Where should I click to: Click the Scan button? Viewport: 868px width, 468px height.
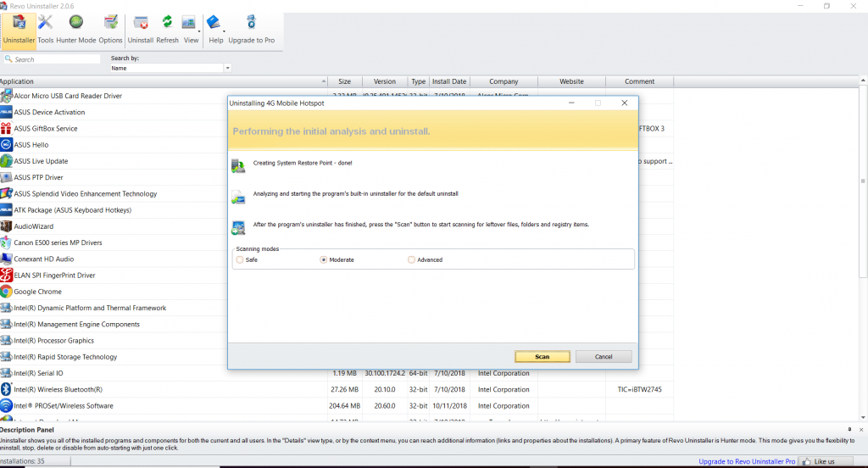coord(542,357)
